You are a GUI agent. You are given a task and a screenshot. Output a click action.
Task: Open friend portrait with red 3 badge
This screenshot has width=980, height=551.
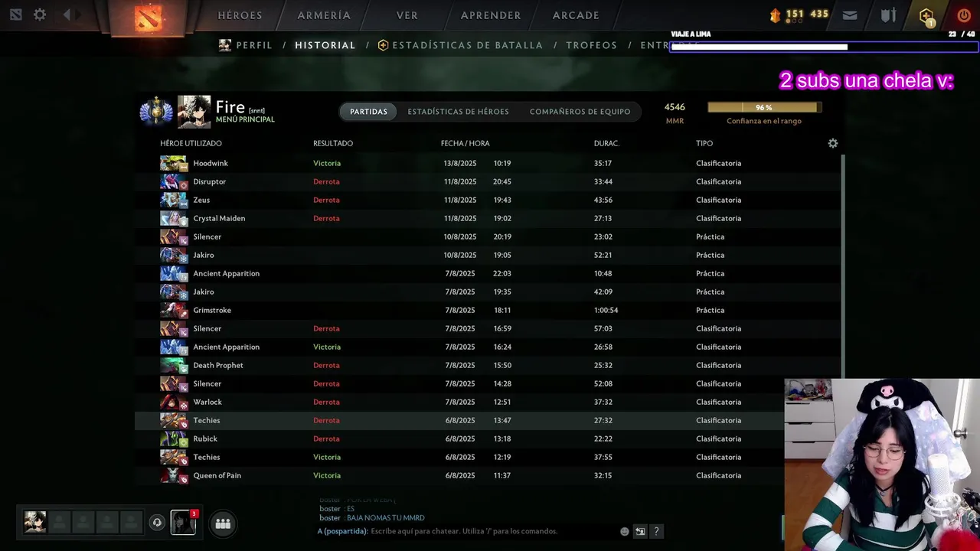click(x=184, y=522)
